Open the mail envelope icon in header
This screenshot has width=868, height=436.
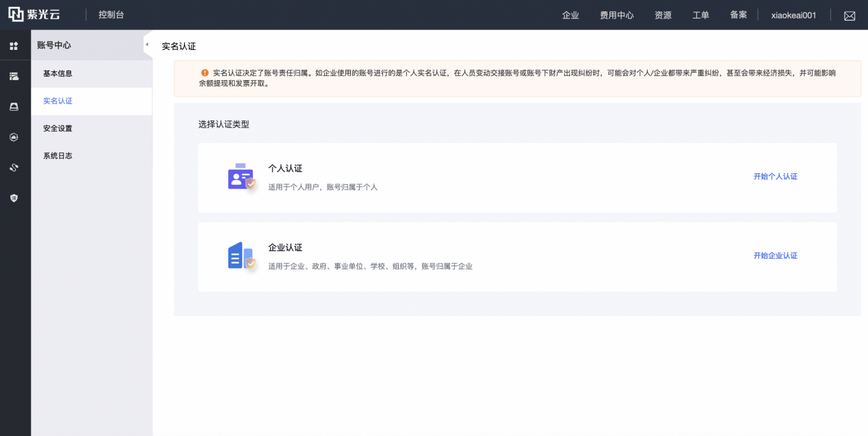click(850, 16)
